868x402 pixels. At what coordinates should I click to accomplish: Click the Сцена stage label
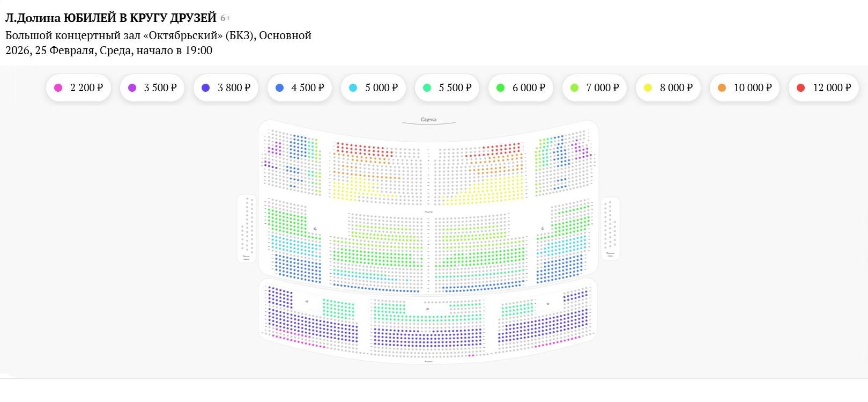point(428,120)
